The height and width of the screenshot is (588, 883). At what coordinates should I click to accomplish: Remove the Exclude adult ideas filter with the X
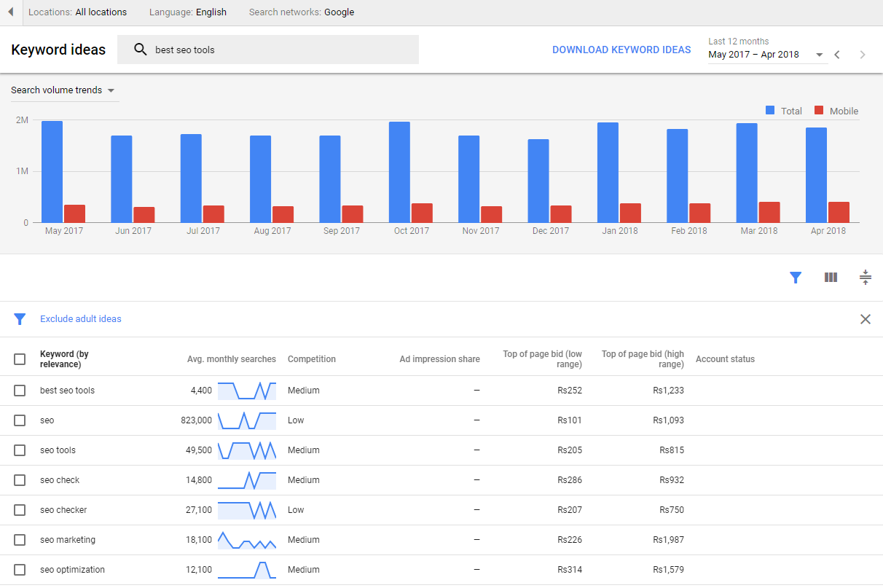point(866,318)
